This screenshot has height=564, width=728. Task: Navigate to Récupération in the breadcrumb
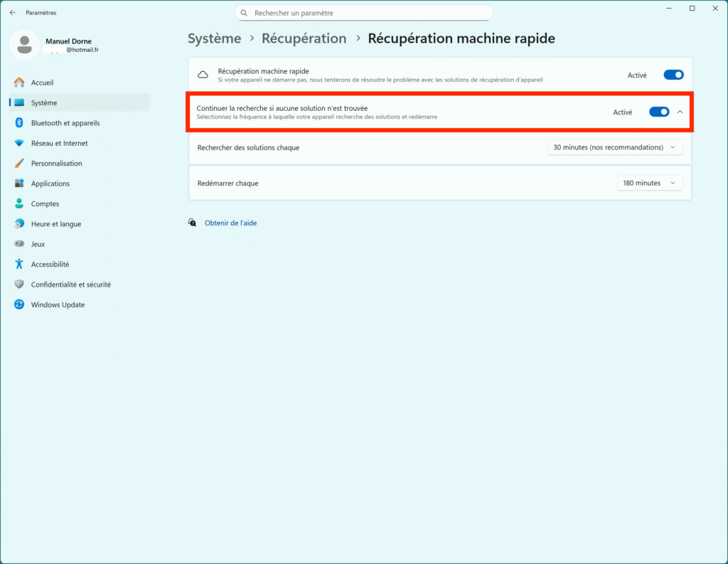304,38
